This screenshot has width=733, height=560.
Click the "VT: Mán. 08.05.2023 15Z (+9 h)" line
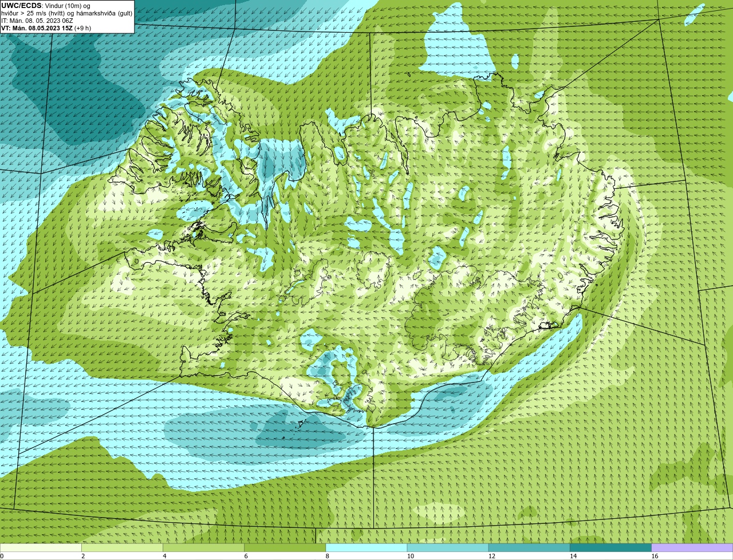coord(46,28)
